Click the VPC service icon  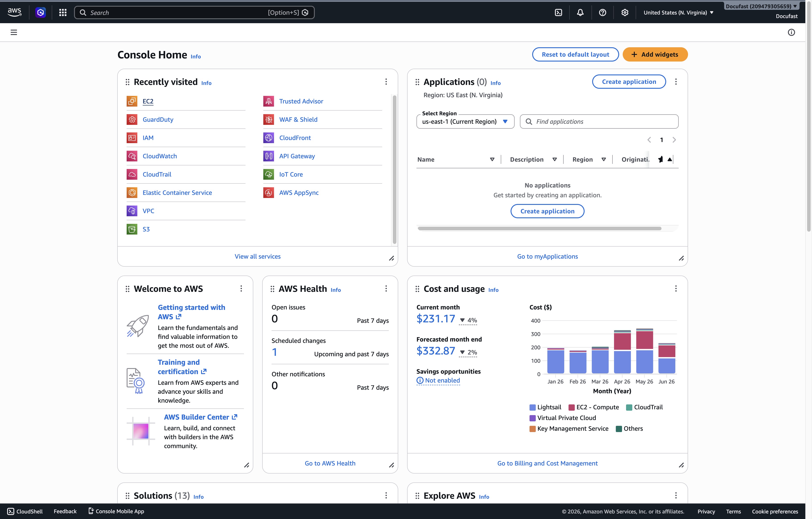(132, 211)
